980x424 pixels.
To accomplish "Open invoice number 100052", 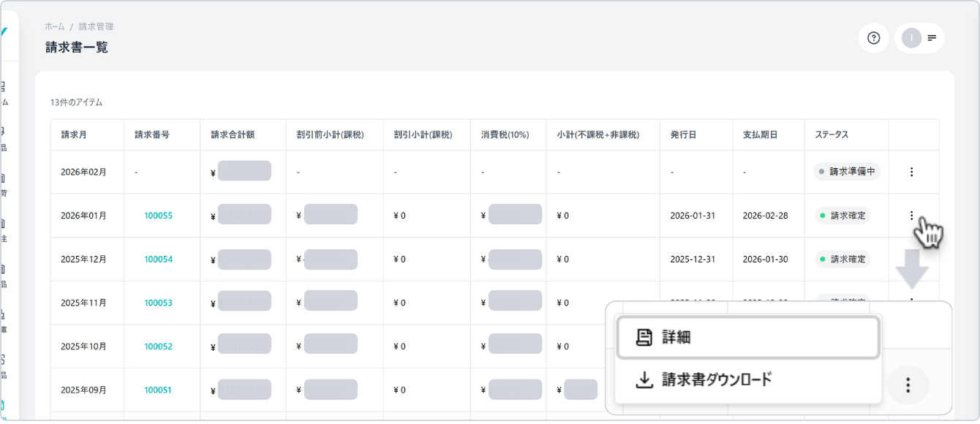I will pos(158,347).
